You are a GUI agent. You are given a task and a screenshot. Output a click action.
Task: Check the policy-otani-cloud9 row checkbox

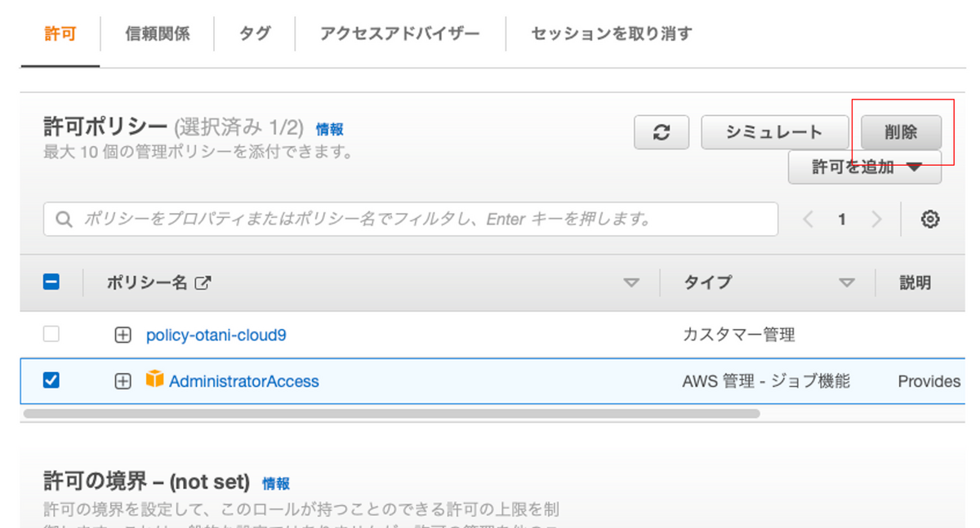click(51, 334)
